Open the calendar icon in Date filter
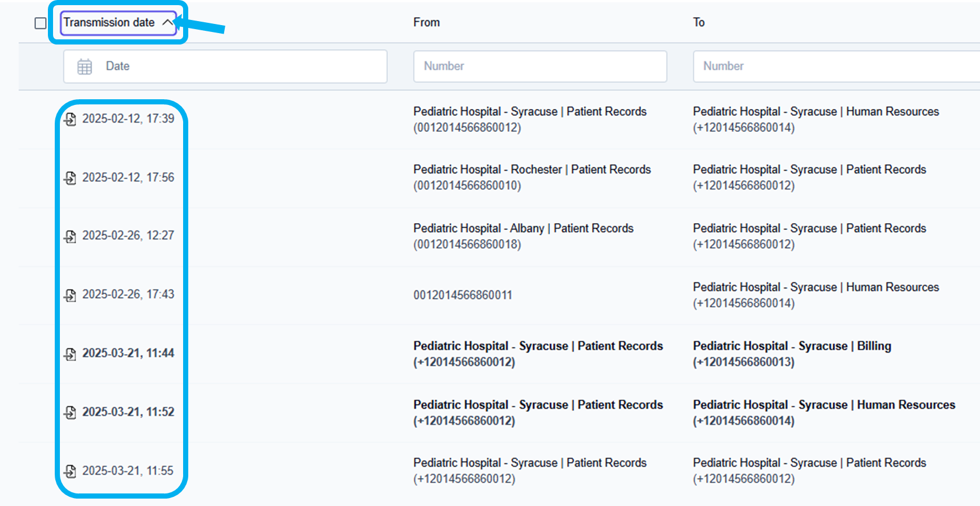The width and height of the screenshot is (980, 506). coord(84,67)
